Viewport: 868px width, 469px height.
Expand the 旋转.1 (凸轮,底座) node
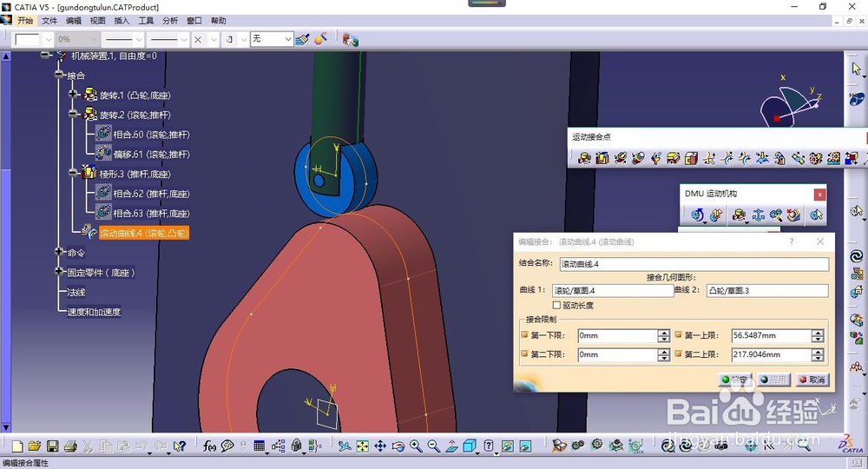[73, 94]
